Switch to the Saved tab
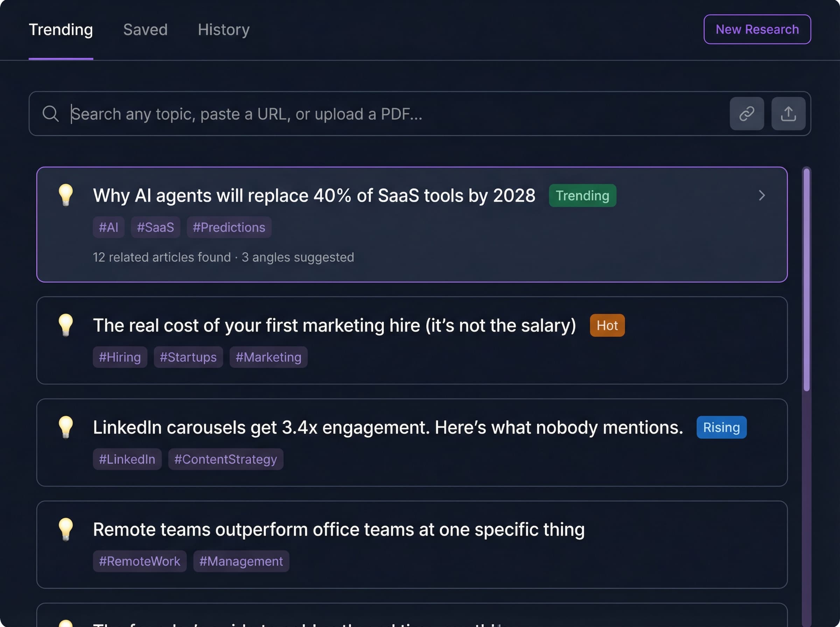Image resolution: width=840 pixels, height=627 pixels. tap(145, 30)
